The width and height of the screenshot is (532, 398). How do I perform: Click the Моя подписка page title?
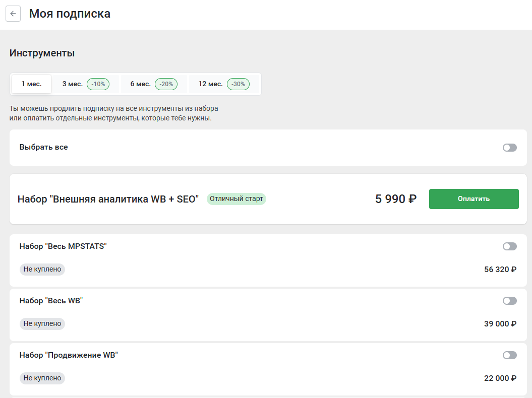[70, 14]
